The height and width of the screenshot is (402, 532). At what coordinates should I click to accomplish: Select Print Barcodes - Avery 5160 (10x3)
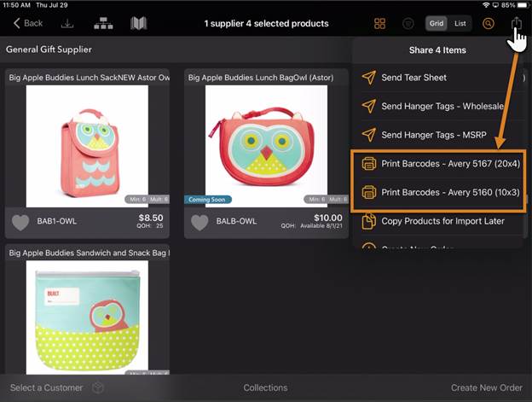coord(437,193)
